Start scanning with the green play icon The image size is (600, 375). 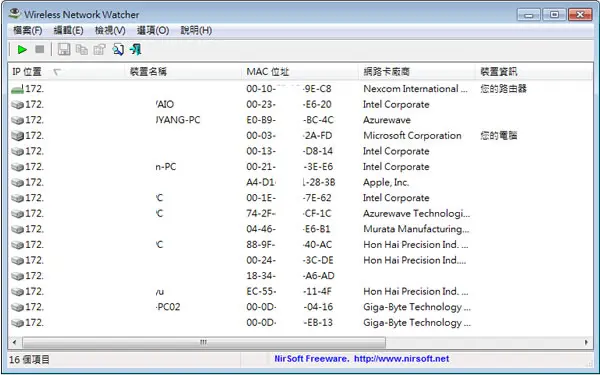[22, 49]
